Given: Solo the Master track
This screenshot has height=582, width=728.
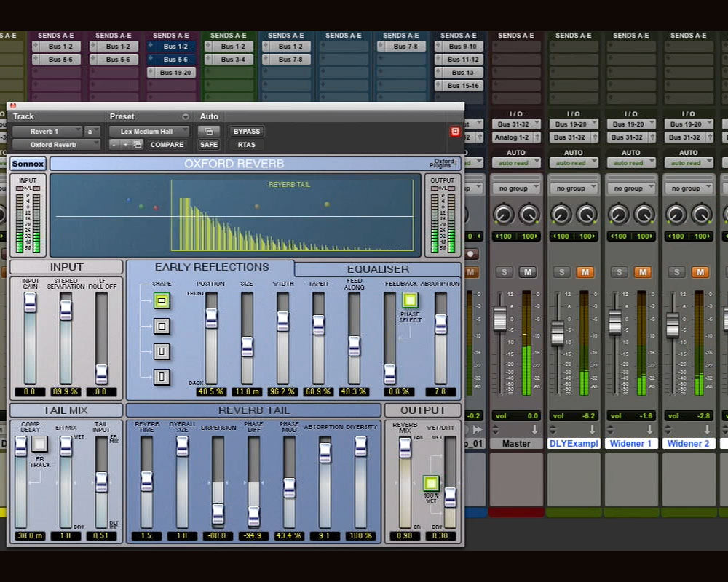Looking at the screenshot, I should pos(503,272).
